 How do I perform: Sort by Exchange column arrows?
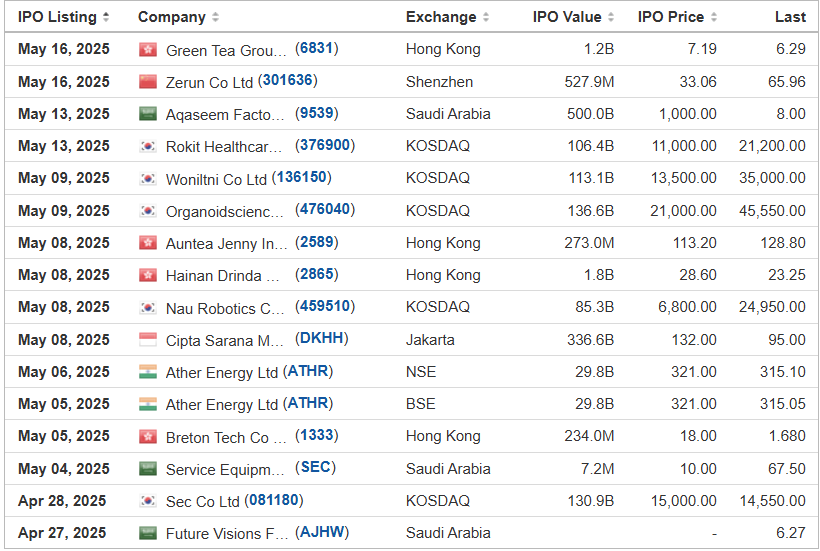[486, 17]
